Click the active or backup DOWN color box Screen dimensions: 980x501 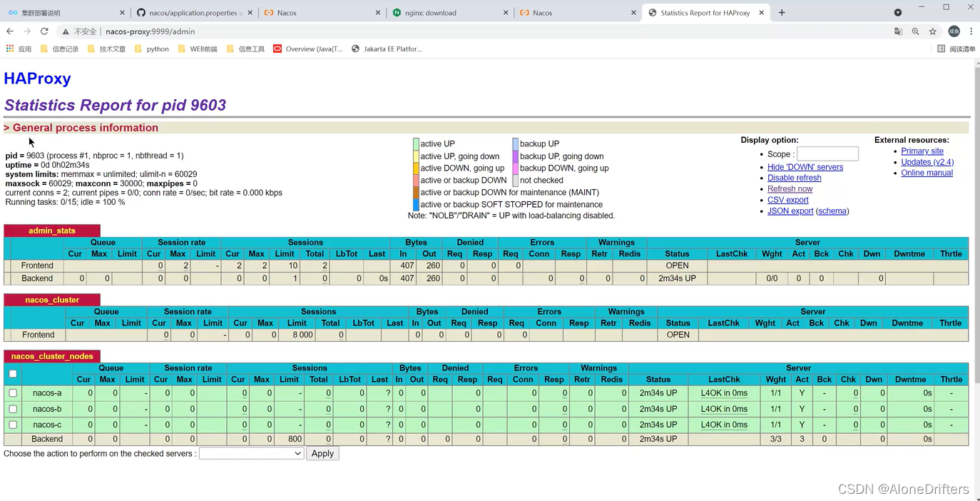pyautogui.click(x=416, y=180)
